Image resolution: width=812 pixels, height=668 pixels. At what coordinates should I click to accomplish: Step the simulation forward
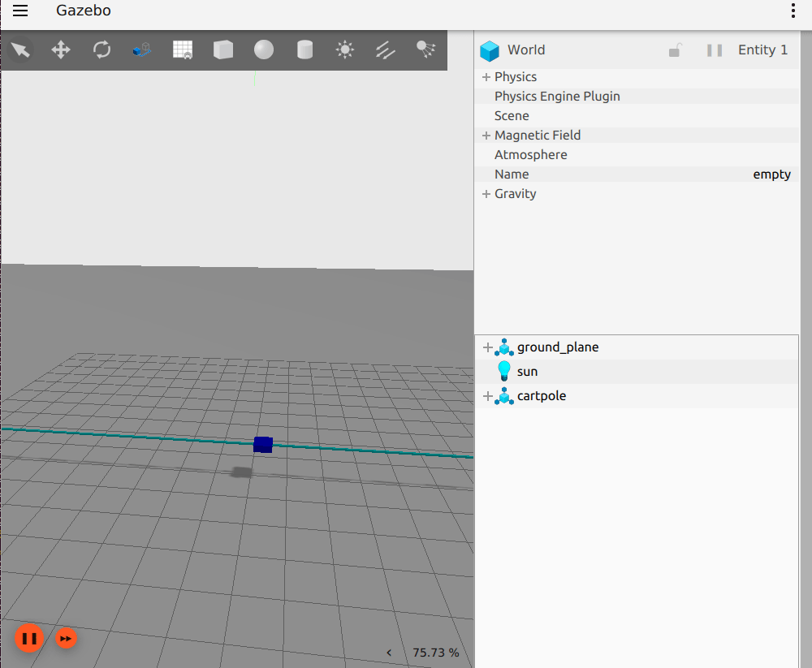tap(66, 638)
